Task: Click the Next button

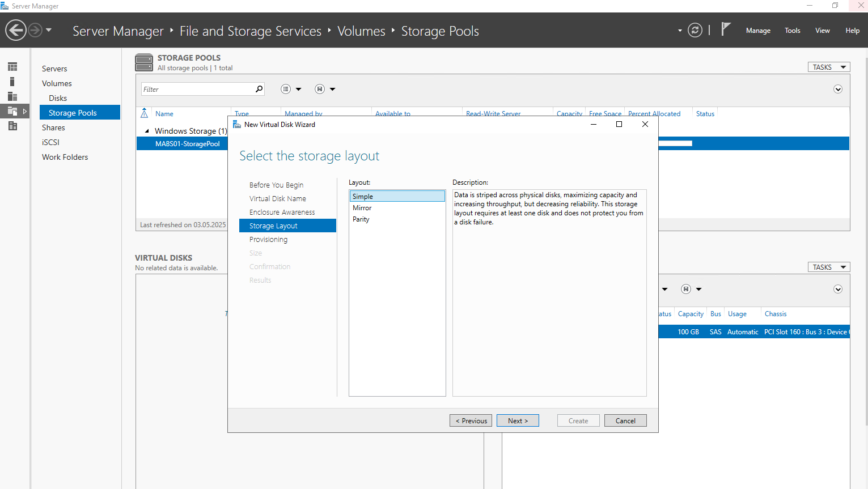Action: coord(518,420)
